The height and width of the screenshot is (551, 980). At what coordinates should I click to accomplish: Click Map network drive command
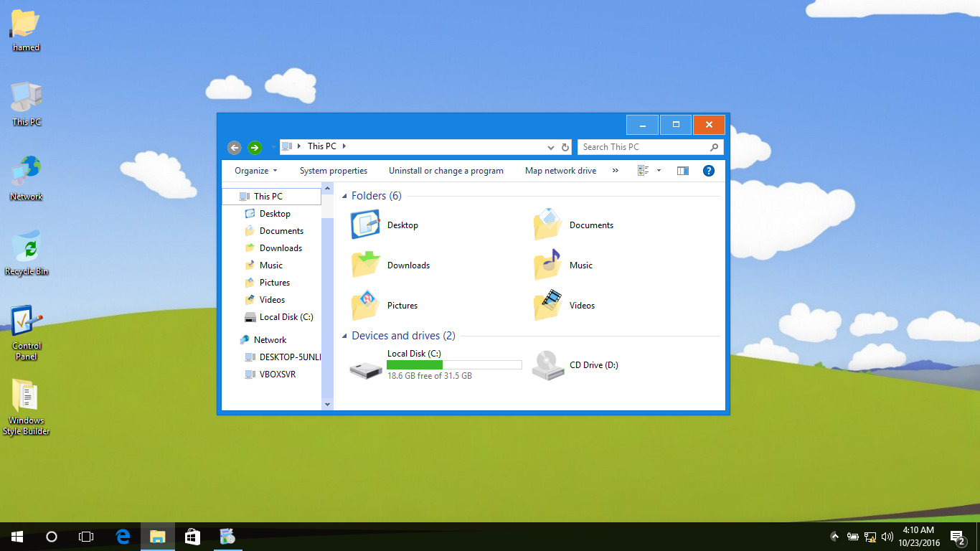[560, 171]
